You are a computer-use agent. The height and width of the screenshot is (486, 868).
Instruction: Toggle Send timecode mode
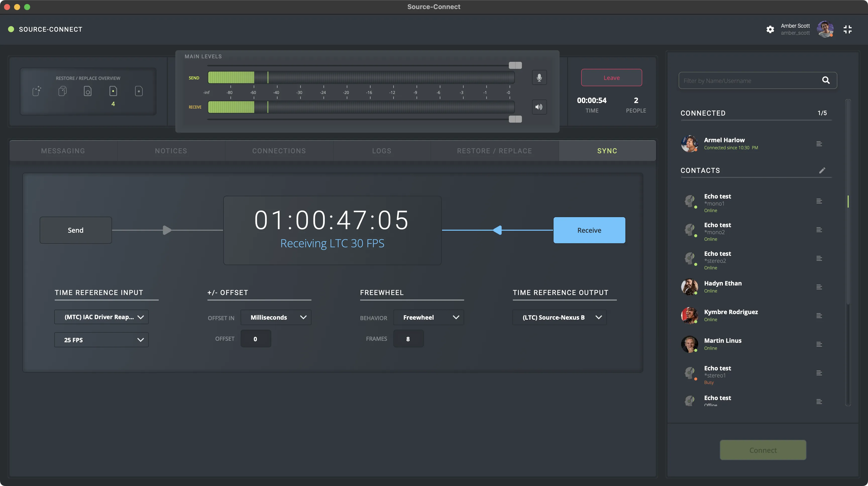[76, 230]
